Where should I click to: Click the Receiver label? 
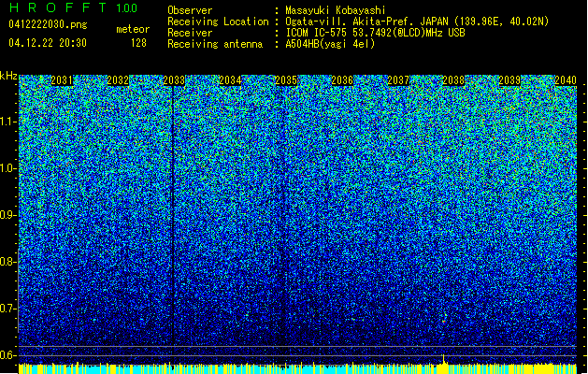click(x=190, y=33)
